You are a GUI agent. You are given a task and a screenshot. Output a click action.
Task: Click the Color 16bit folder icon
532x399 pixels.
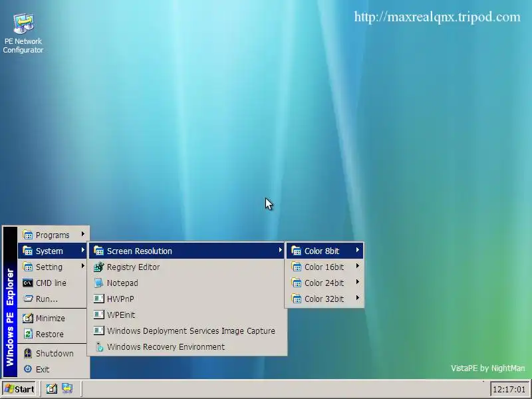(x=296, y=267)
